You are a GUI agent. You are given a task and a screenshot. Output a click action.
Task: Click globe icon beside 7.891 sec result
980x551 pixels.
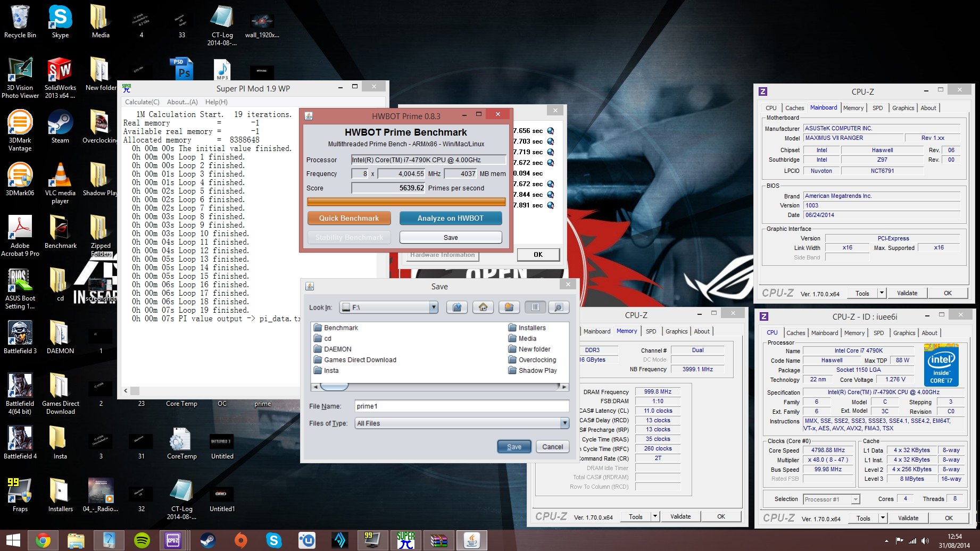tap(551, 205)
